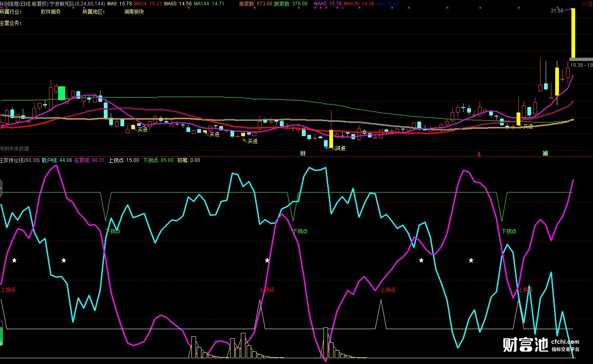Click the 下拐点: 85.00 readout

coord(158,160)
